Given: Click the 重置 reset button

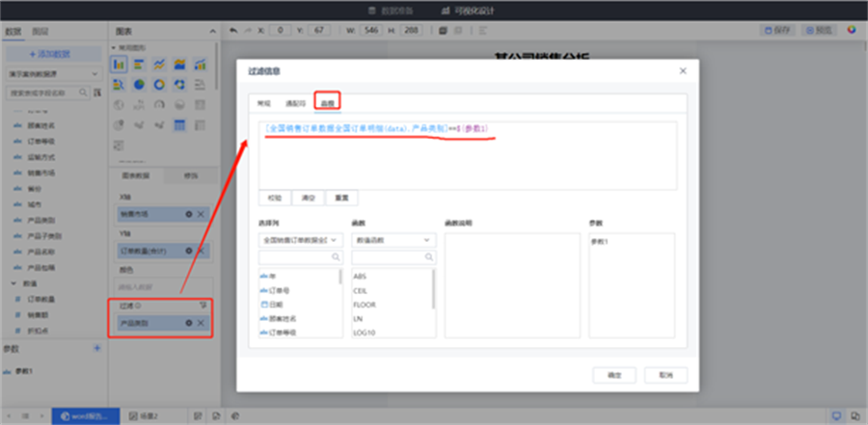Looking at the screenshot, I should [342, 199].
